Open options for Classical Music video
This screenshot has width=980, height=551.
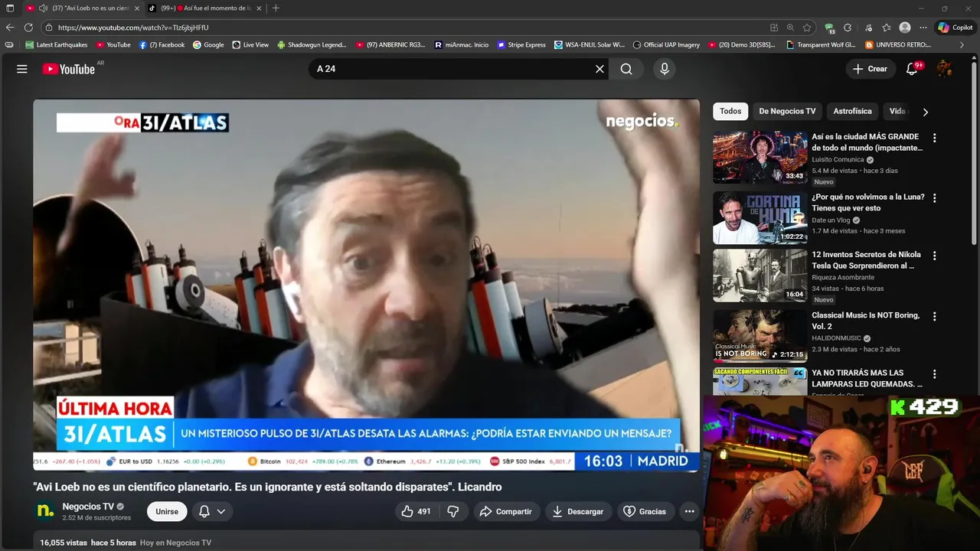[x=934, y=316]
